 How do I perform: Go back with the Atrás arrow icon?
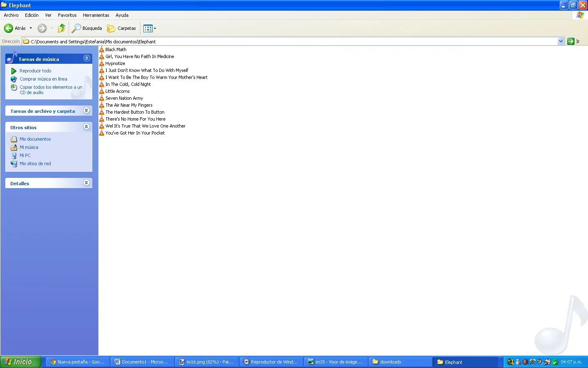point(9,28)
